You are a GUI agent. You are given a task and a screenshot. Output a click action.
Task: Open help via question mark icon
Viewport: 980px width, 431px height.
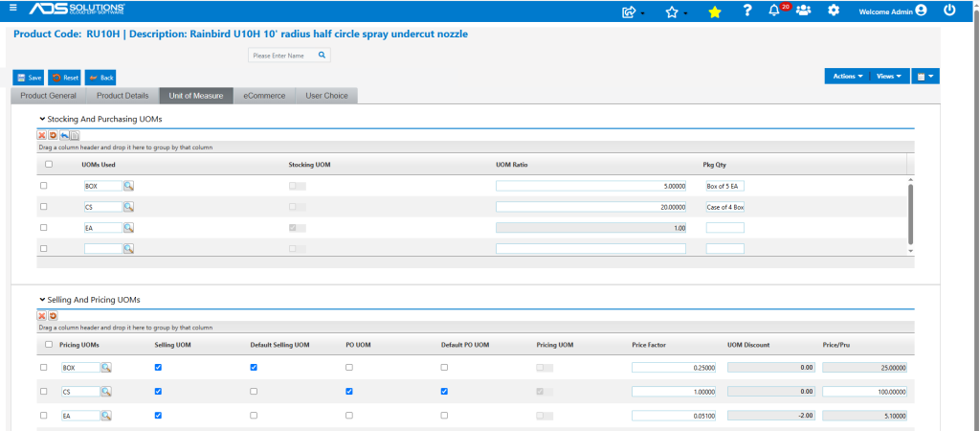(746, 11)
